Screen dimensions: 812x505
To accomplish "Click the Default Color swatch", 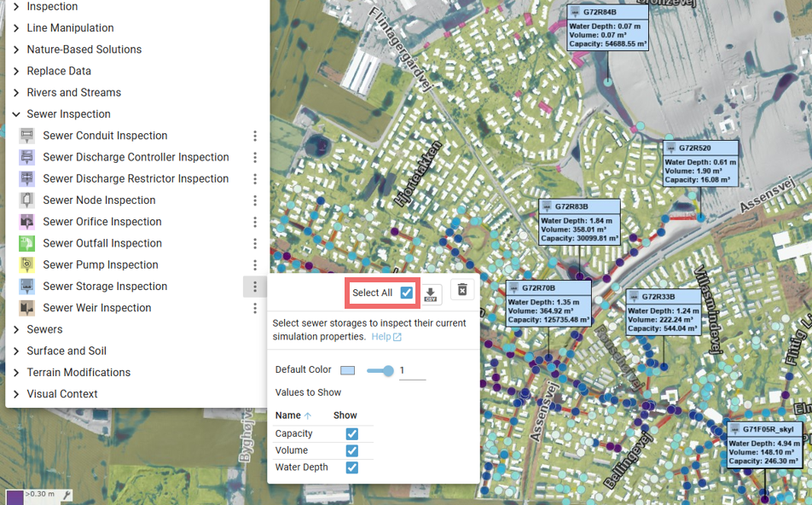I will pos(347,370).
